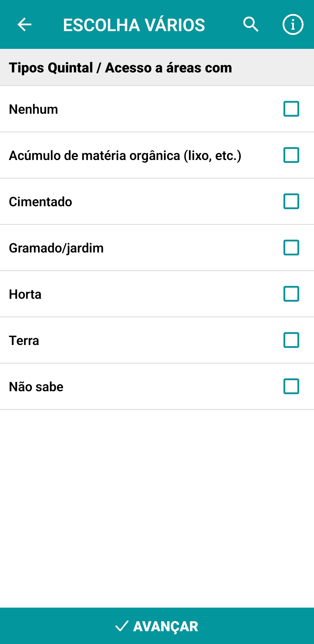
Task: Tap the 'Nenhum' option text
Action: (33, 109)
